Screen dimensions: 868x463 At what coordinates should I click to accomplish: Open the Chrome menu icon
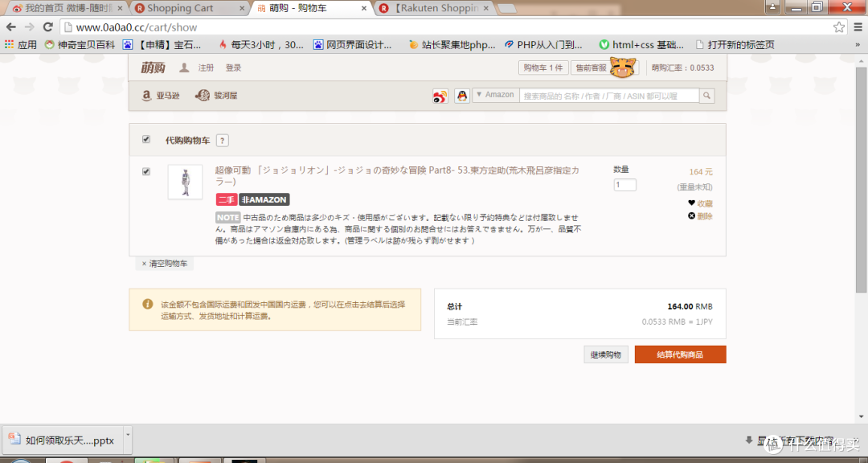[858, 27]
